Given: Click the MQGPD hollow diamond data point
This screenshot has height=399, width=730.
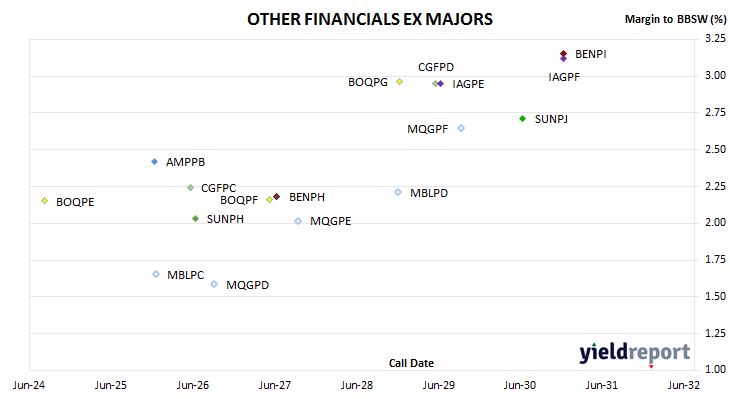Looking at the screenshot, I should (x=214, y=284).
